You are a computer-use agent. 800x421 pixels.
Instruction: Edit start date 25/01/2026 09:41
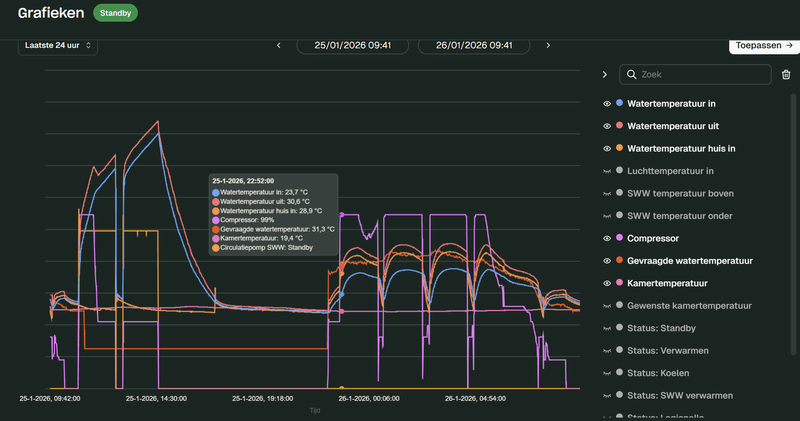point(353,45)
